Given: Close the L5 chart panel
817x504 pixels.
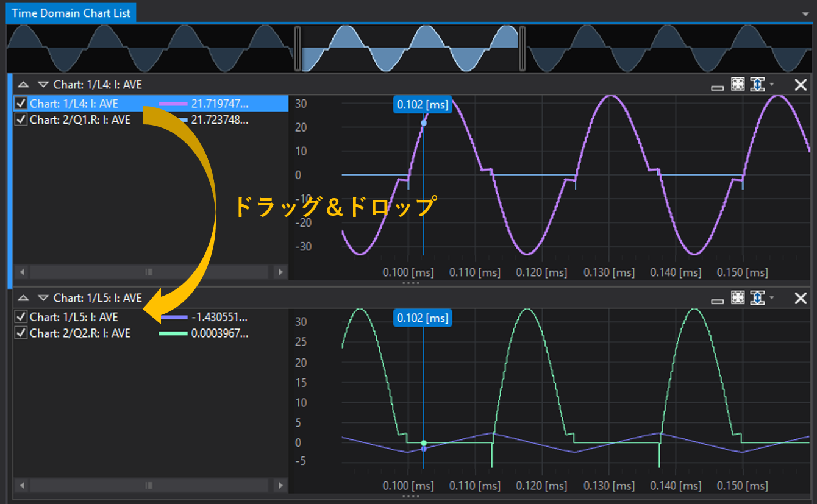Looking at the screenshot, I should (x=801, y=298).
